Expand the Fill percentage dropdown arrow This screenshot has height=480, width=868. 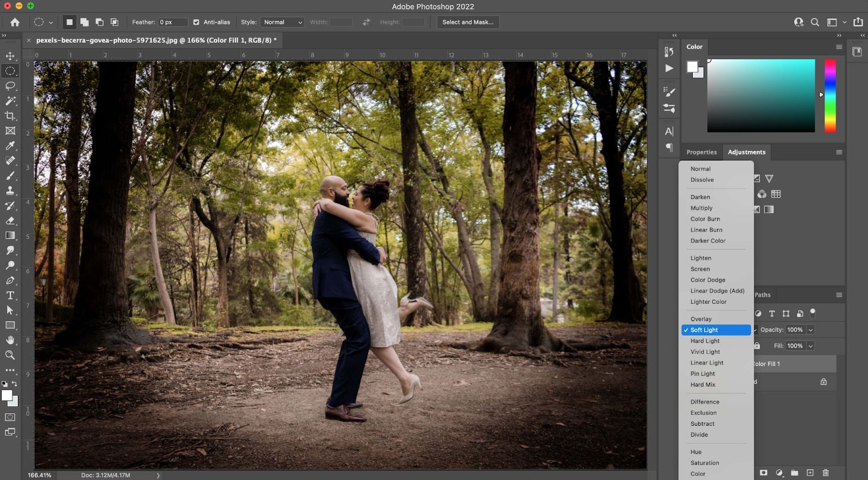pos(810,346)
